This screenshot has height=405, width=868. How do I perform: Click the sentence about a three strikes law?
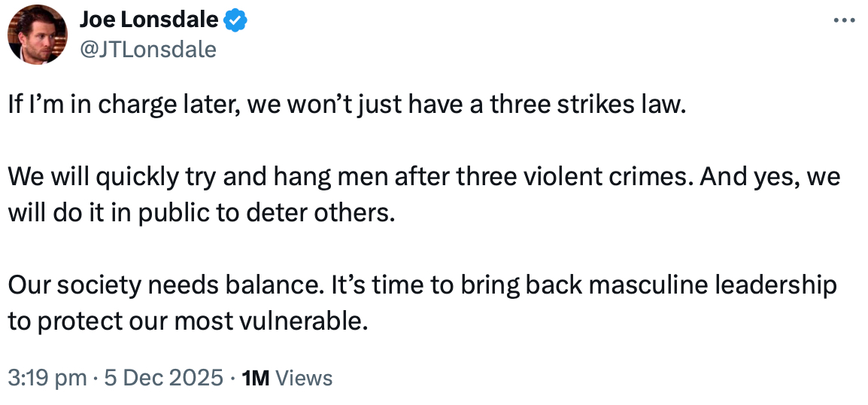coord(348,105)
